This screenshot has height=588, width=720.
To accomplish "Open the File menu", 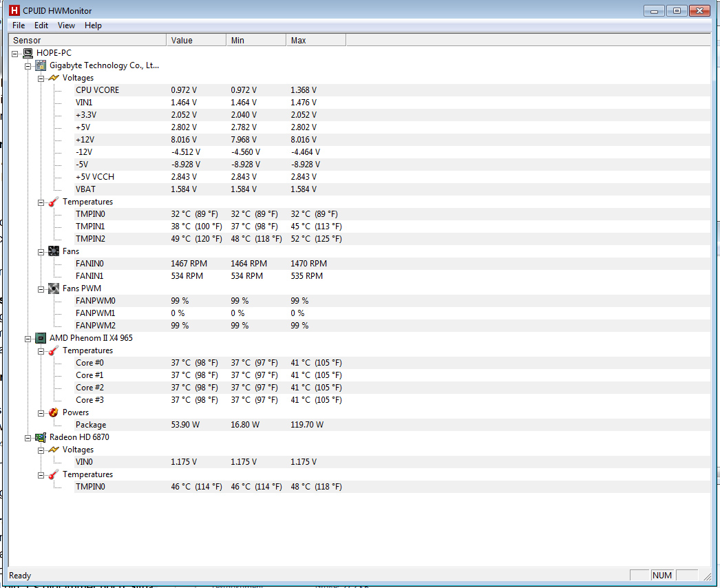I will click(19, 25).
